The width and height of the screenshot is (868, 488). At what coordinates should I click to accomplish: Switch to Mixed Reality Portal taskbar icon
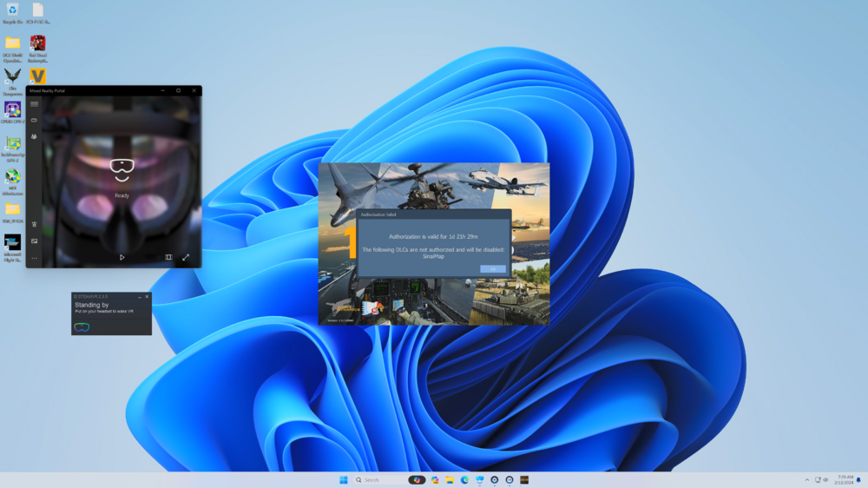pyautogui.click(x=479, y=479)
